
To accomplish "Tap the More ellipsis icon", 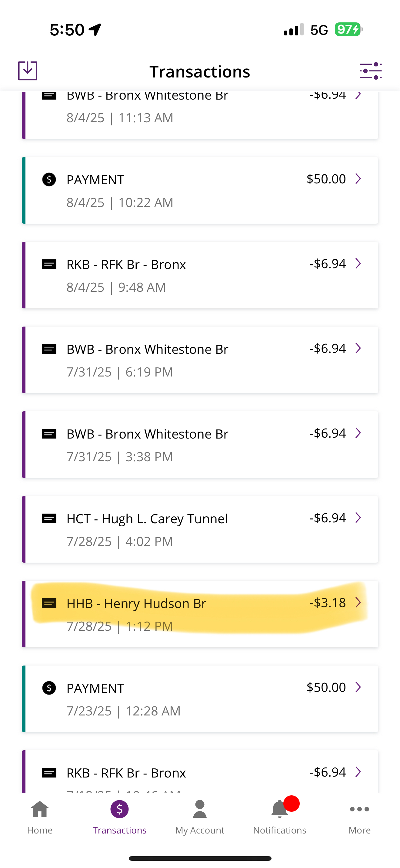I will 359,809.
